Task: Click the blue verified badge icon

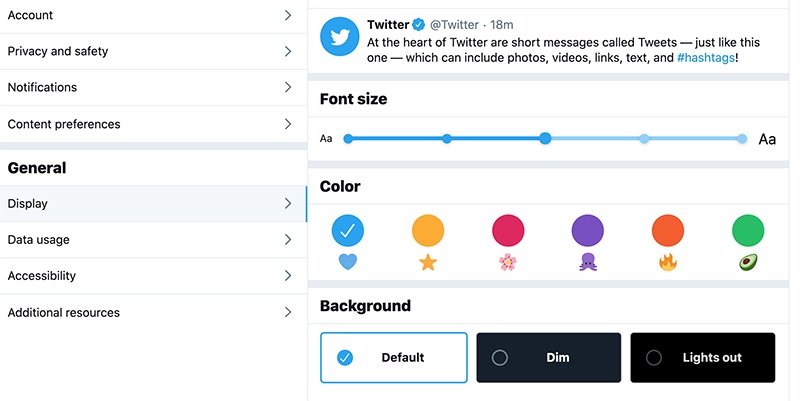Action: click(x=419, y=24)
